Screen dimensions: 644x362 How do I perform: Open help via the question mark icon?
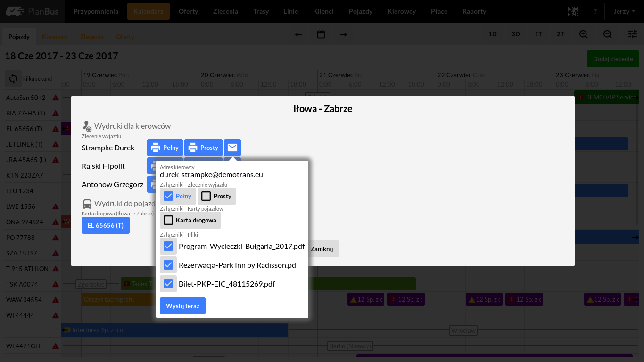click(595, 10)
